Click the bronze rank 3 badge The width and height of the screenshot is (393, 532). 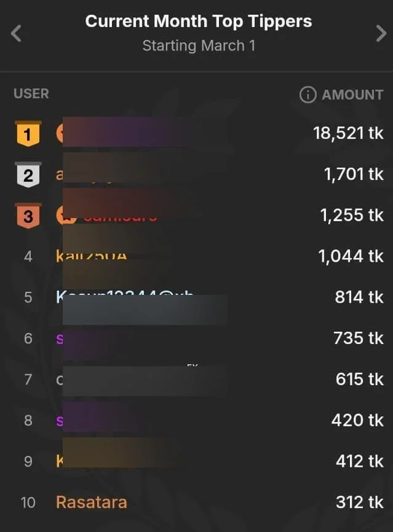28,216
